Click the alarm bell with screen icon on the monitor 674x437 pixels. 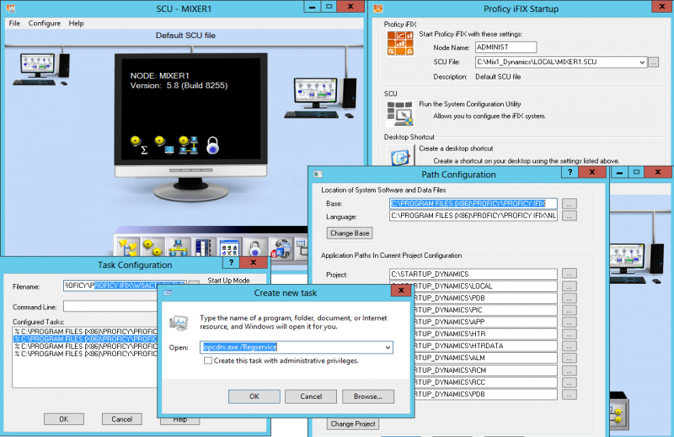(164, 145)
